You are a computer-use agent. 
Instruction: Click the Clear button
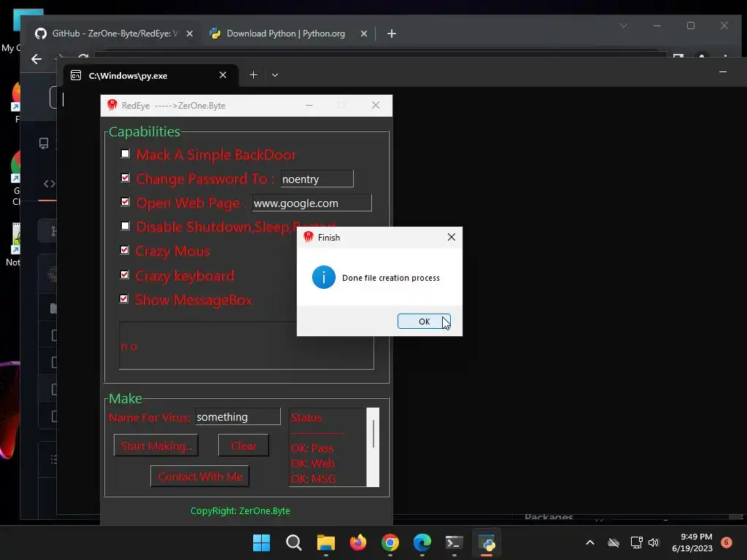pos(244,446)
